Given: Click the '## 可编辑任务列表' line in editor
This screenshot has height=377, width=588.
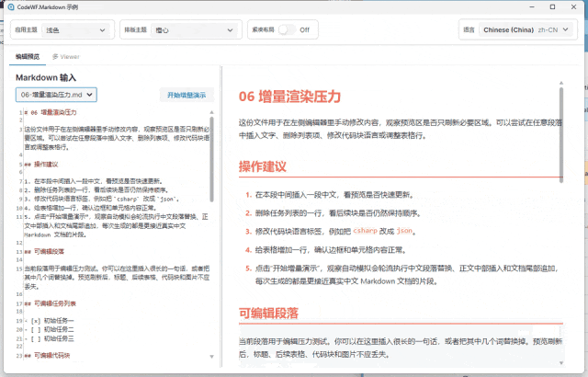Looking at the screenshot, I should click(51, 303).
